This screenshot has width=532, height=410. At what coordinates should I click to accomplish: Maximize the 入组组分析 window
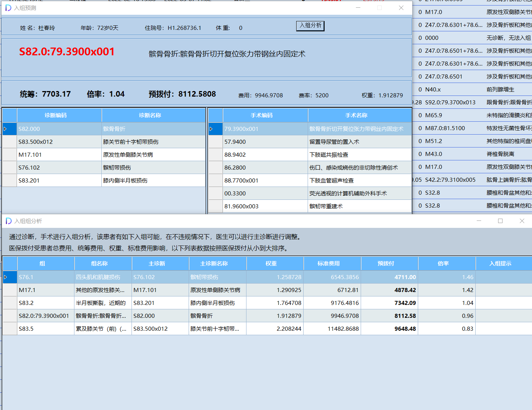point(500,221)
